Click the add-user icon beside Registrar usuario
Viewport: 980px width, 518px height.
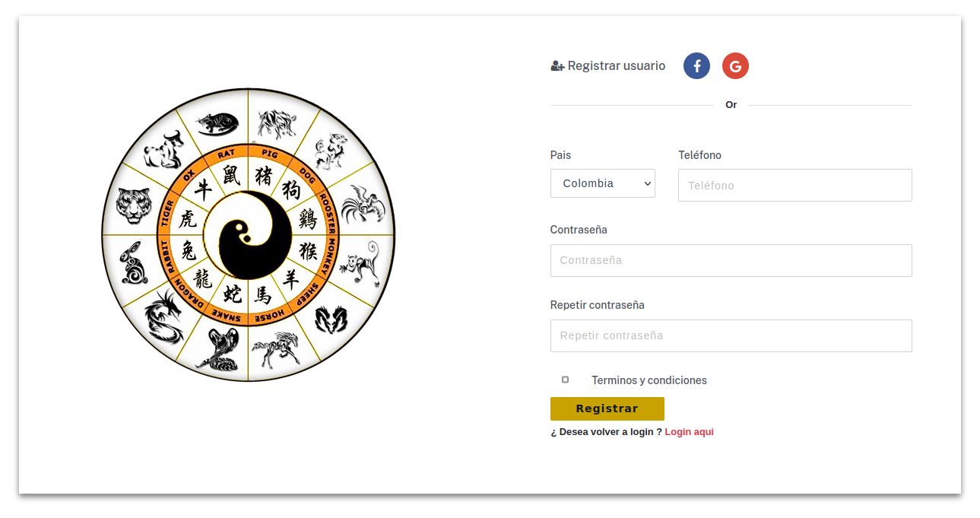557,66
